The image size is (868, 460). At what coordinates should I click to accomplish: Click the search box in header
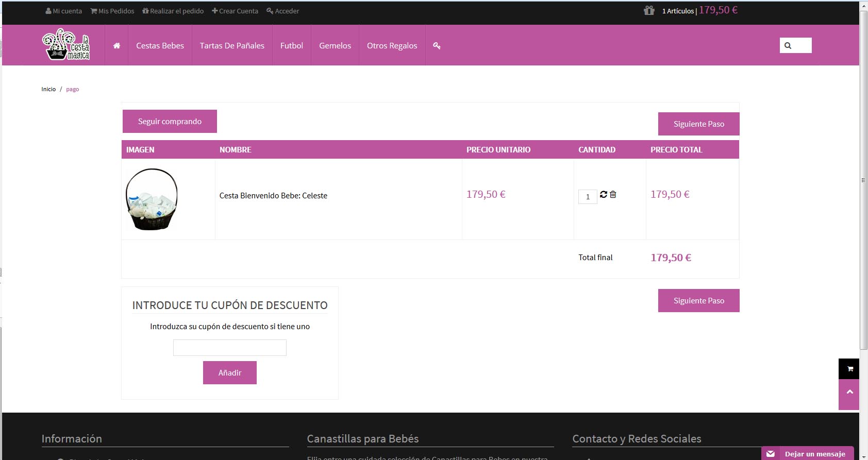point(796,45)
